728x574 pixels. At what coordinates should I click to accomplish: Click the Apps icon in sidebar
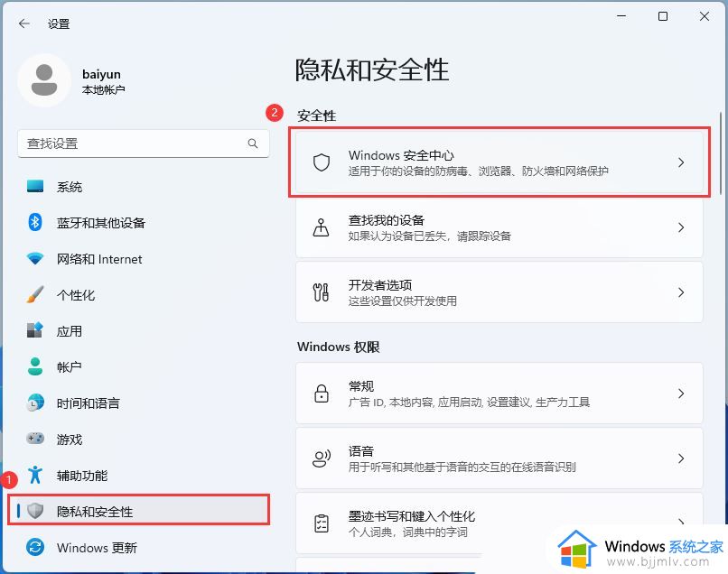click(x=35, y=330)
